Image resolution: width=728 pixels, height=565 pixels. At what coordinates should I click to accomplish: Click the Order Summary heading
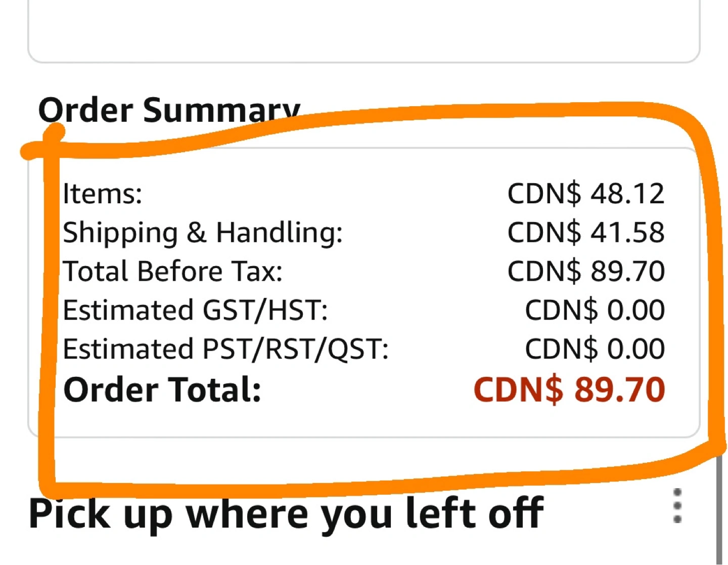tap(169, 109)
